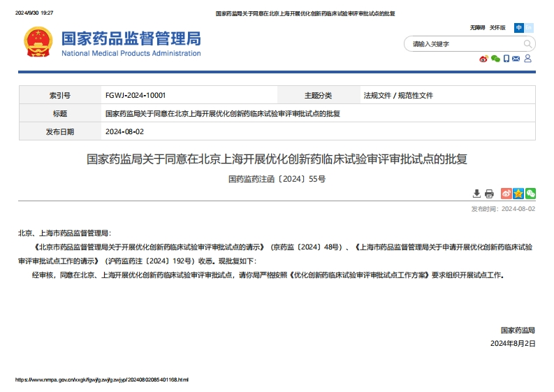
Task: Click the email envelope icon
Action: [516, 59]
